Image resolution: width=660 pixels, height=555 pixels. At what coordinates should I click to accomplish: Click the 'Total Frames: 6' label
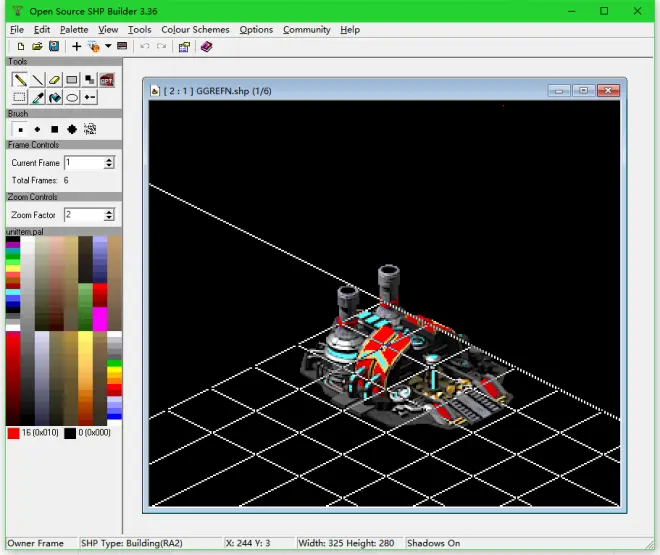(x=40, y=181)
